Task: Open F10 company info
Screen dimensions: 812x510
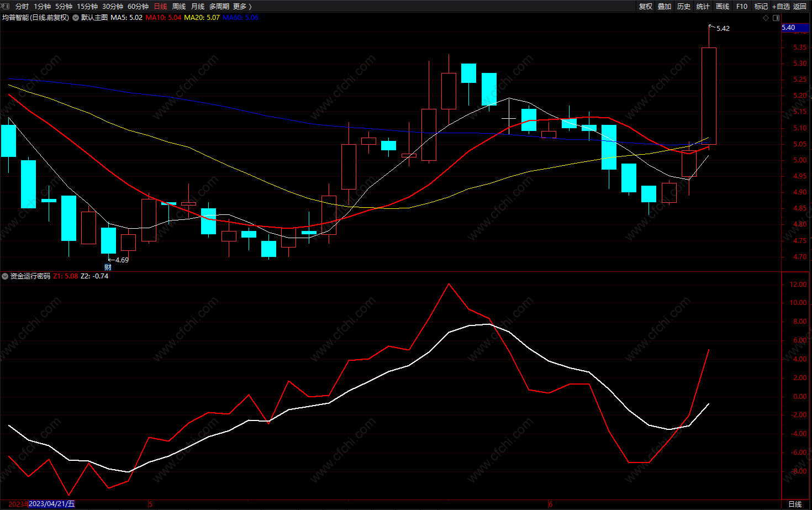Action: coord(742,7)
